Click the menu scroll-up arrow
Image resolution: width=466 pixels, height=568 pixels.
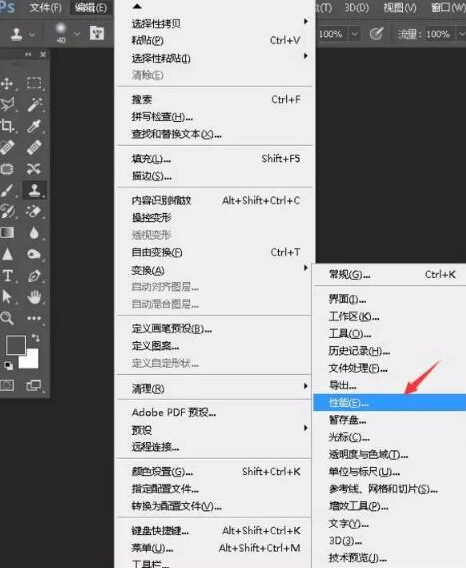137,6
